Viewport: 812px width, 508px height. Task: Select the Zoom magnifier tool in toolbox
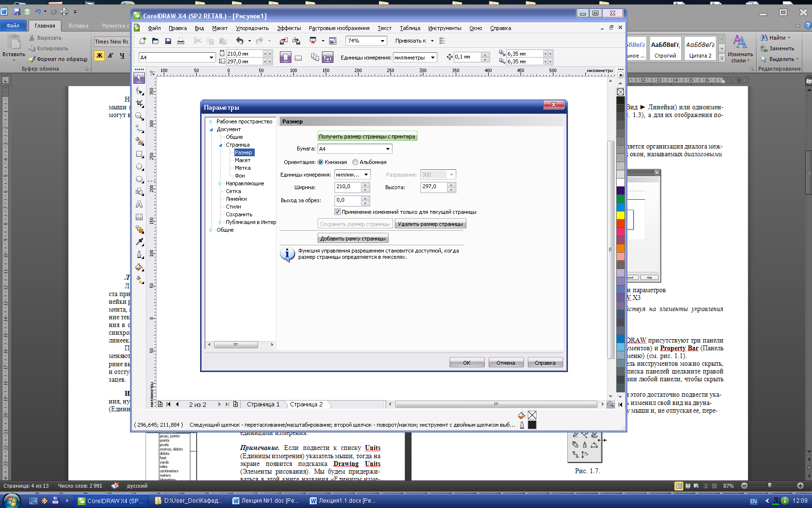pos(139,116)
